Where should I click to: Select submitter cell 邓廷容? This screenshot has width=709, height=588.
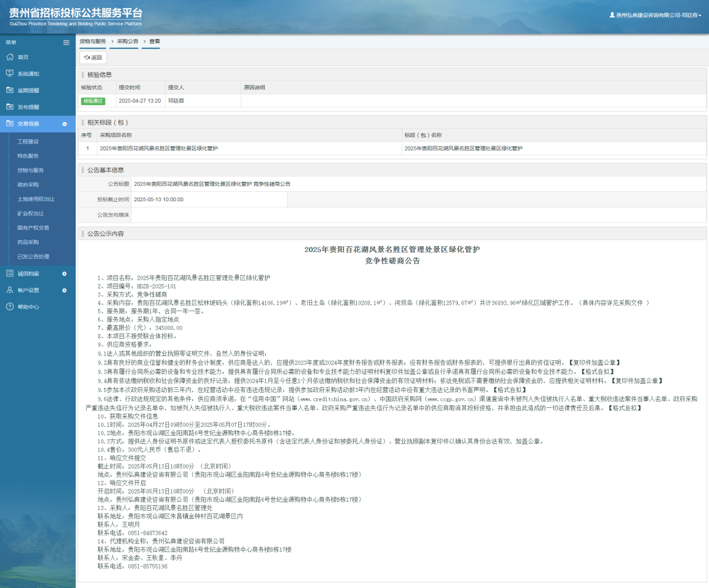tap(175, 101)
